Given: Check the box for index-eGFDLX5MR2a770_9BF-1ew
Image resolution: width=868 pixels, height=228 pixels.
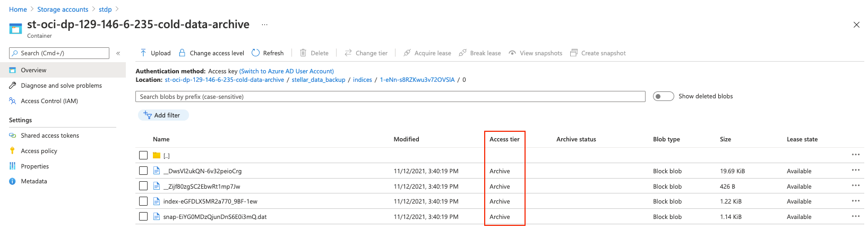Looking at the screenshot, I should [143, 201].
